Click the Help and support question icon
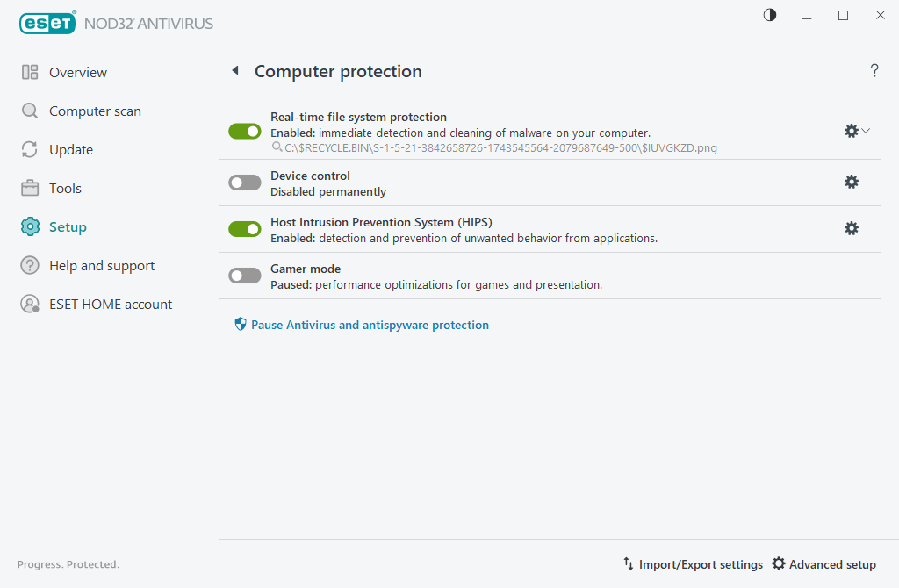Screen dimensions: 899x588 coord(30,266)
